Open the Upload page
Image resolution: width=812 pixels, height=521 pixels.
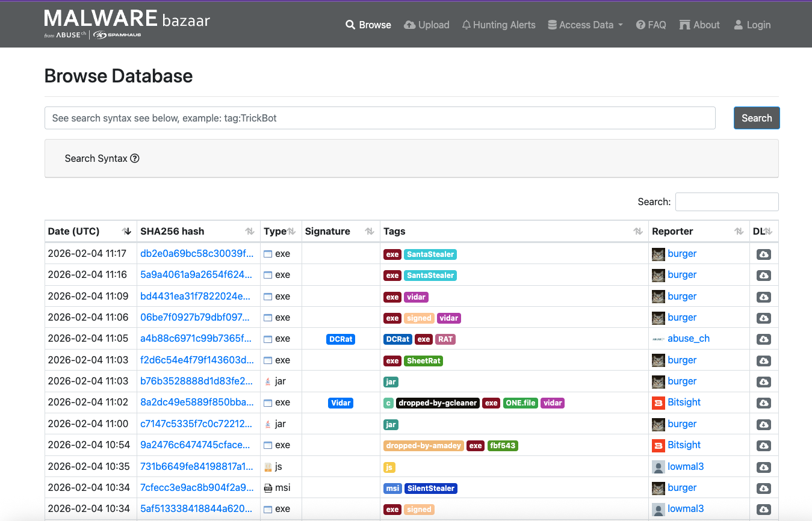click(427, 25)
